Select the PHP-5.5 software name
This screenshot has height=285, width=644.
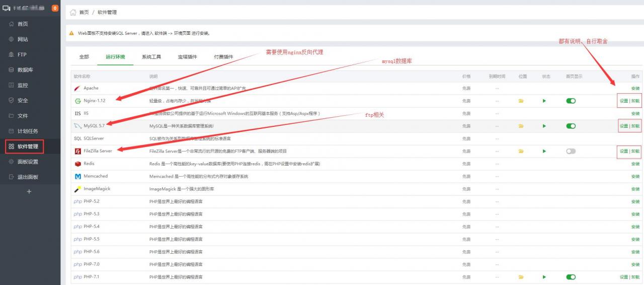(x=92, y=239)
